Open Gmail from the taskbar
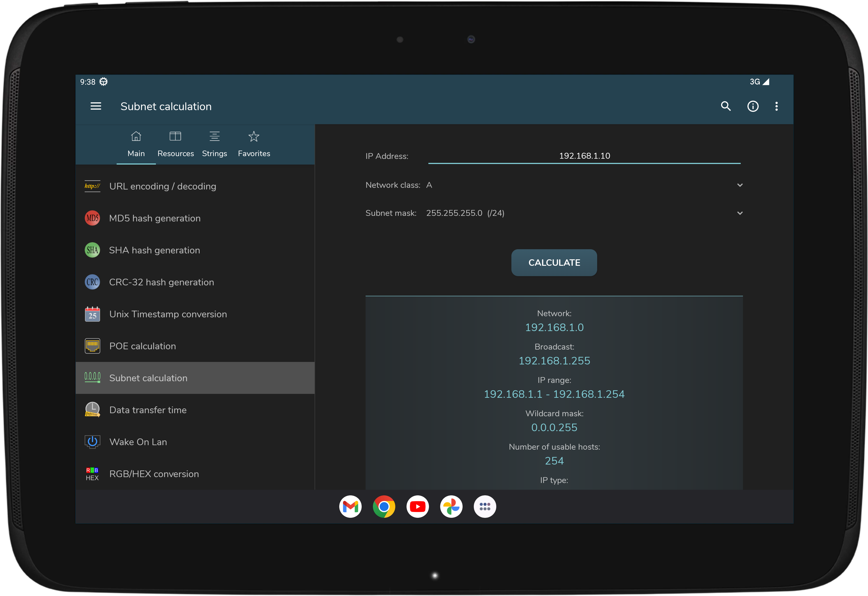 [350, 507]
